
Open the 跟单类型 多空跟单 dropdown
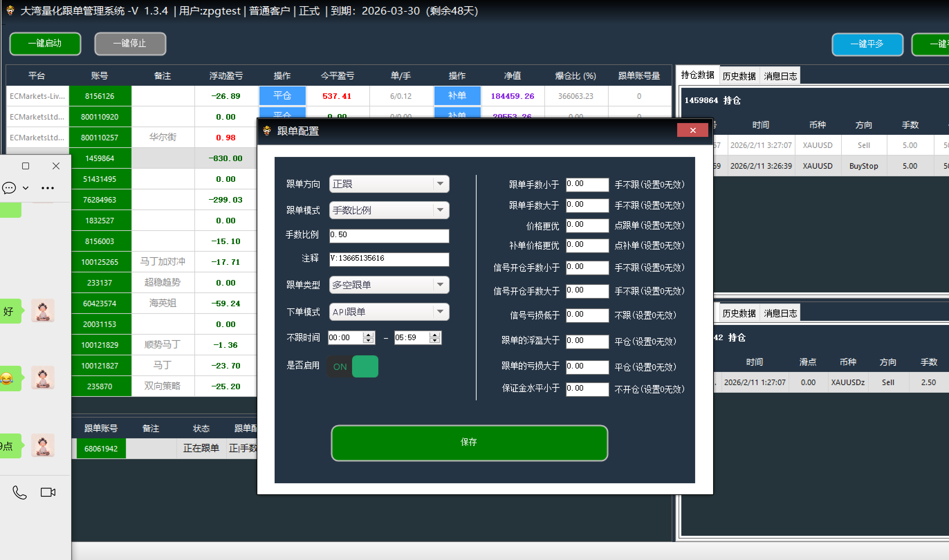[x=440, y=285]
